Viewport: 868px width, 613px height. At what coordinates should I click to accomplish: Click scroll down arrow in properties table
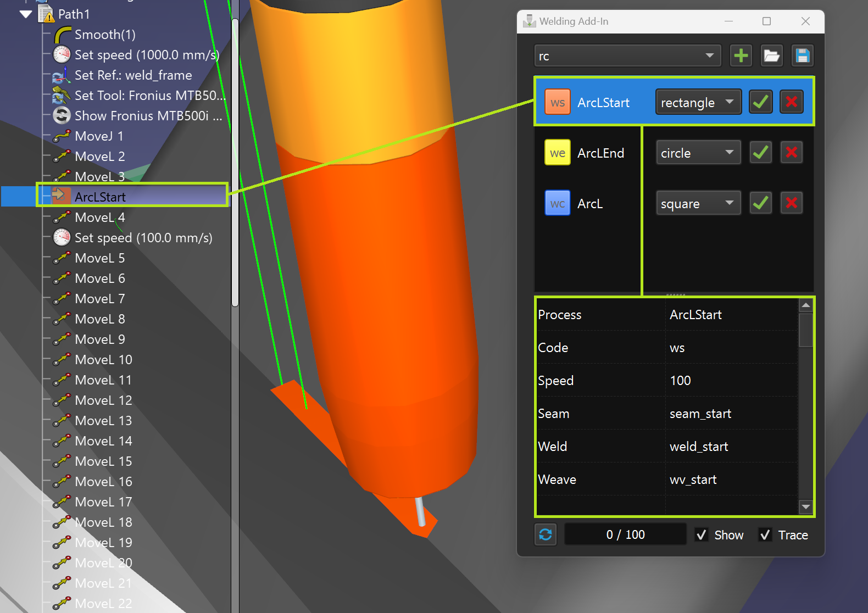(x=806, y=507)
